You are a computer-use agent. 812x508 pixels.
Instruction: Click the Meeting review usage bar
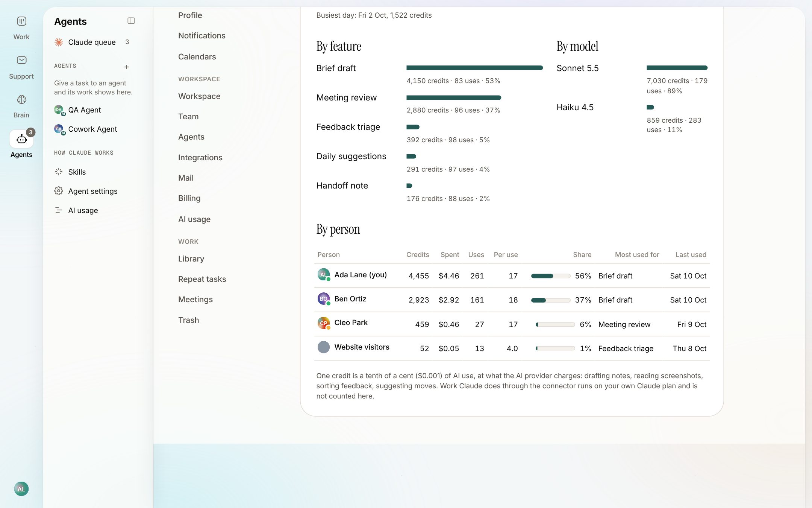(x=454, y=97)
